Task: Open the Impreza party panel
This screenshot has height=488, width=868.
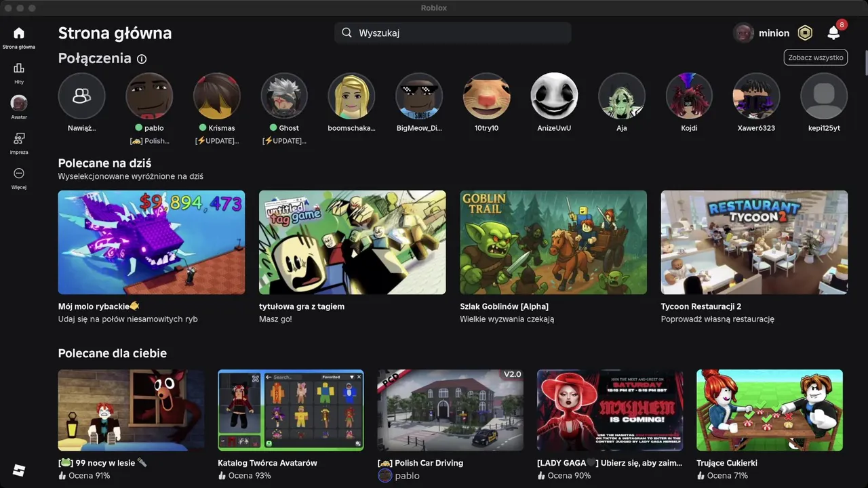Action: click(18, 143)
